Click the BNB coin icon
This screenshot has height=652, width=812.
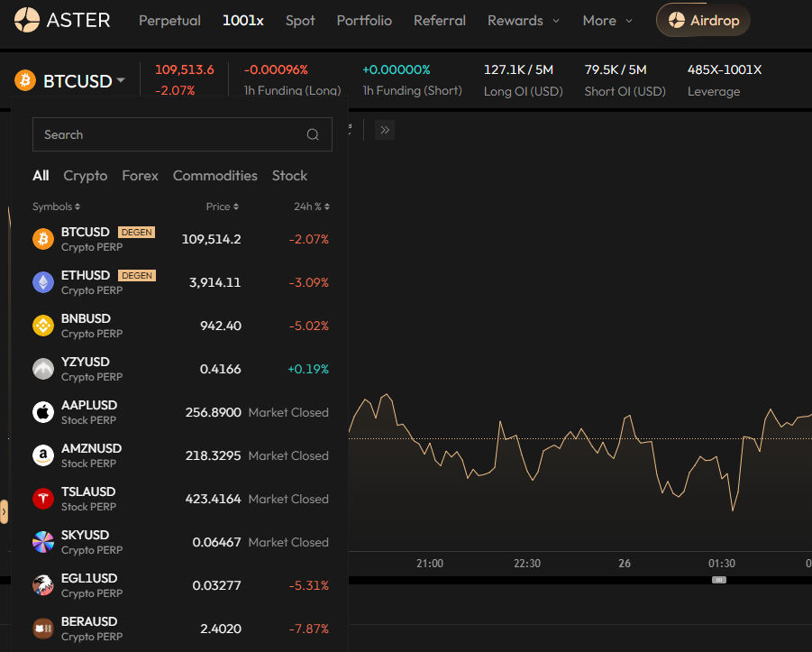tap(43, 326)
